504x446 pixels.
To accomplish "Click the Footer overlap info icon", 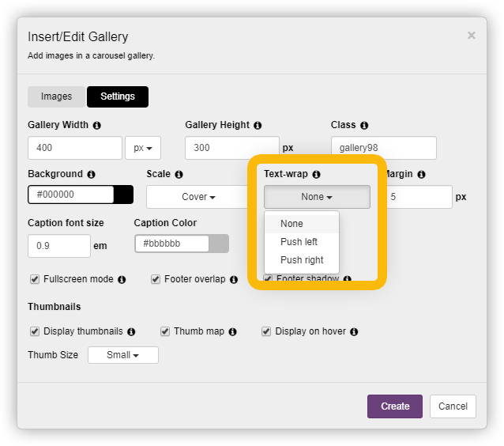I will [234, 280].
